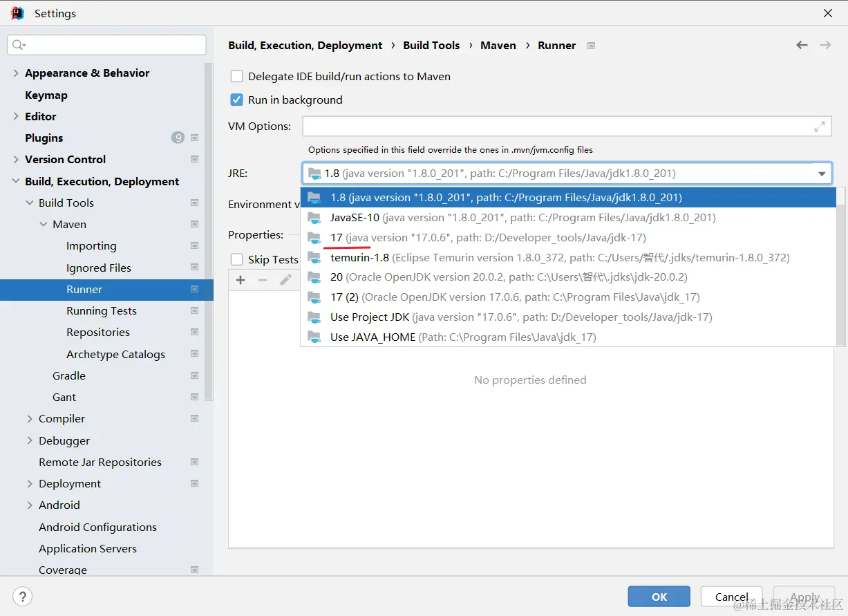This screenshot has height=616, width=848.
Task: Click the Cancel button
Action: pyautogui.click(x=731, y=597)
